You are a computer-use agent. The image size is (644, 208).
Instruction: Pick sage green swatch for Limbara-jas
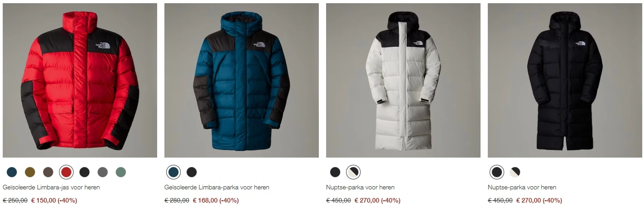tap(121, 172)
